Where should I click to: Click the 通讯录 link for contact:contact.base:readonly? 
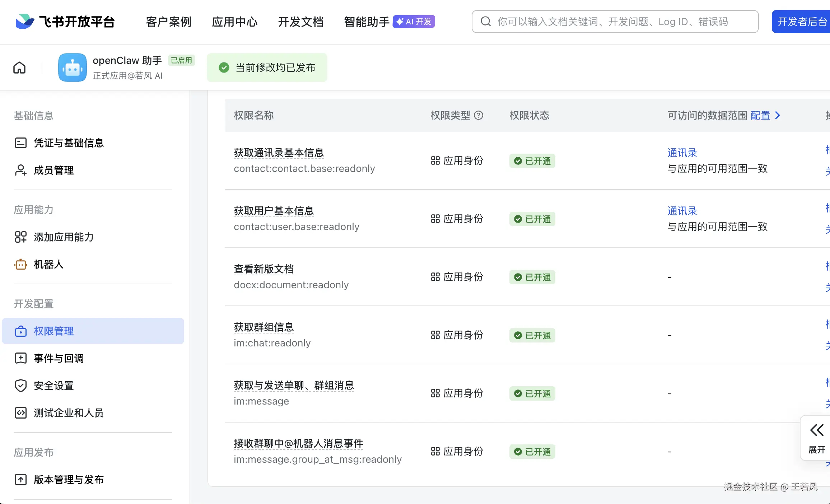pos(682,153)
